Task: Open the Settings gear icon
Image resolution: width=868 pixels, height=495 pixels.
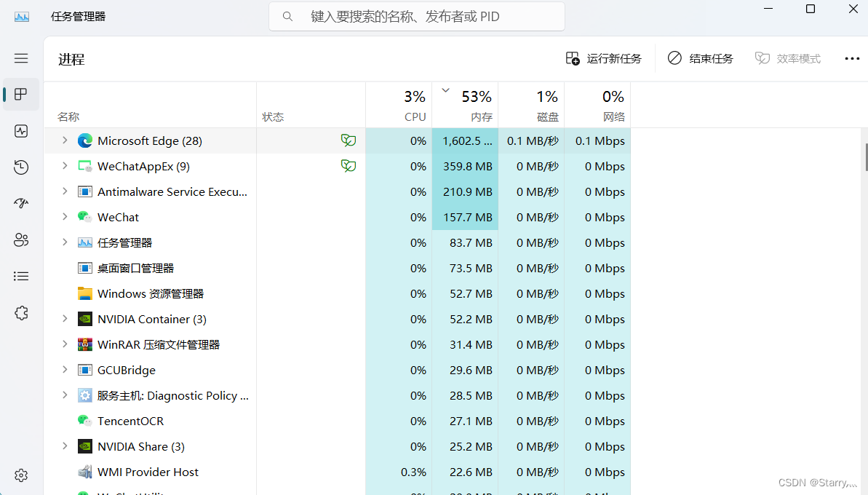Action: click(21, 475)
